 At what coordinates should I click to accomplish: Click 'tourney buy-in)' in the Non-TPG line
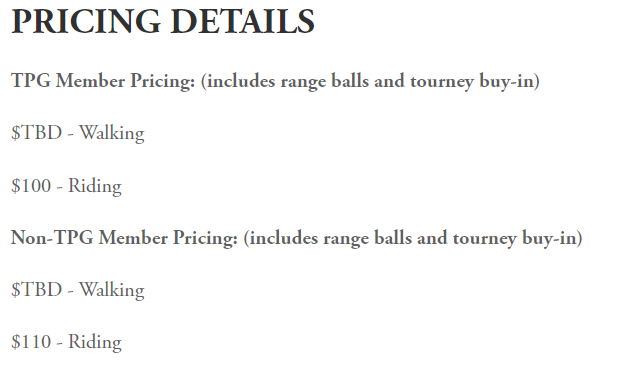coord(517,238)
